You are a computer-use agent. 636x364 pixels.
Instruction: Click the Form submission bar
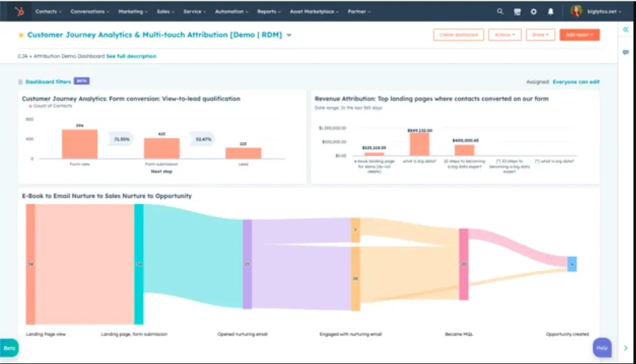tap(161, 148)
